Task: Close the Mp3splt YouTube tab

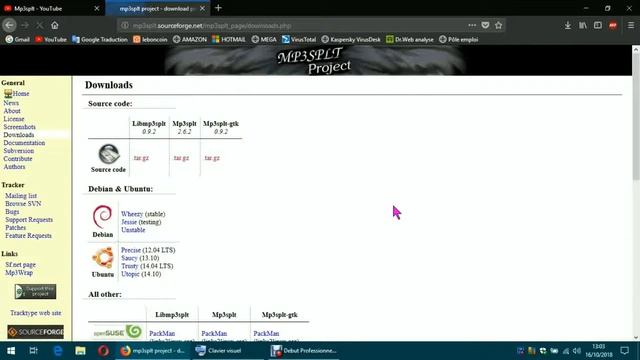Action: click(97, 8)
